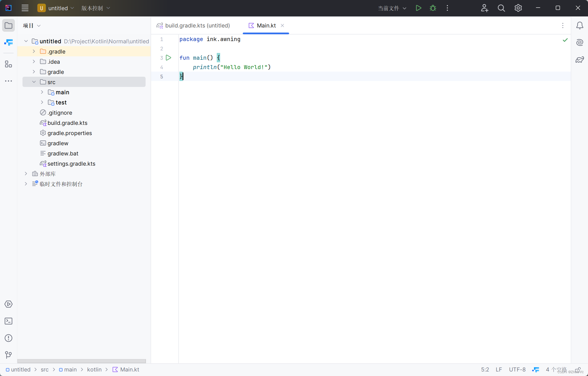The height and width of the screenshot is (376, 588).
Task: Open the Git version control tool window
Action: coord(8,355)
